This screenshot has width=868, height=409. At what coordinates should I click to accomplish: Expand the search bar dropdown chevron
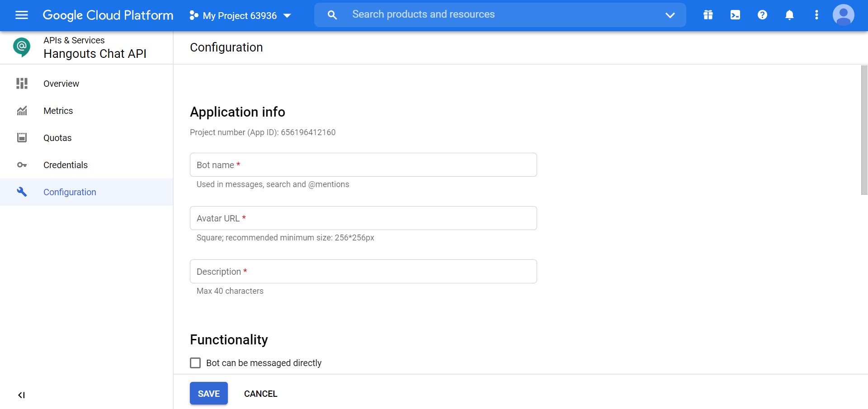[670, 15]
